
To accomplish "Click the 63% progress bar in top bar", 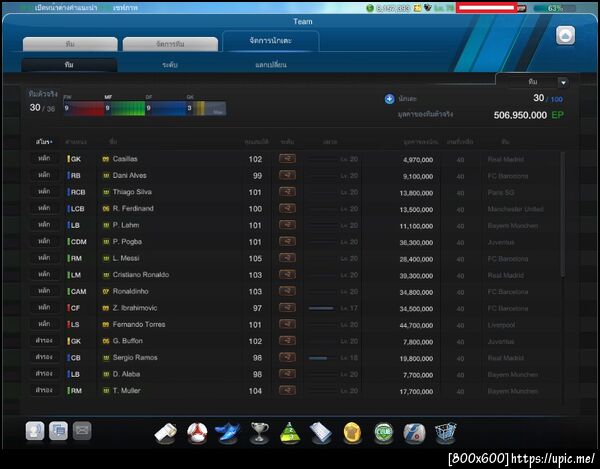I will [x=554, y=8].
